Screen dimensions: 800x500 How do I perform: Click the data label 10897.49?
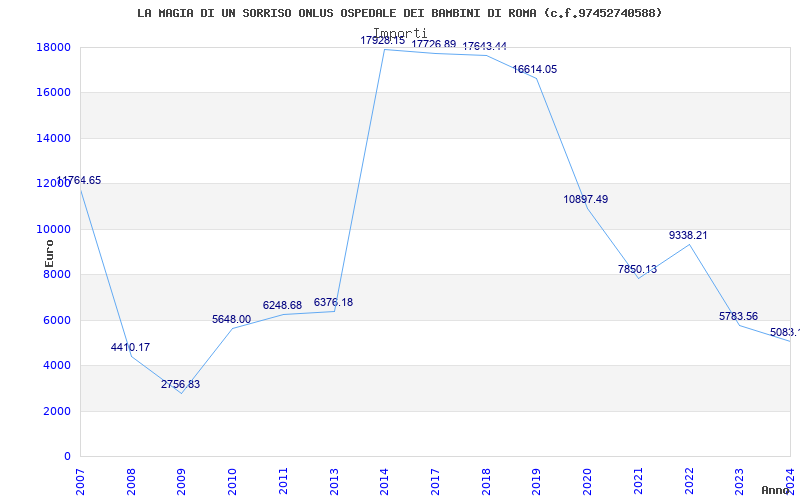coord(586,199)
